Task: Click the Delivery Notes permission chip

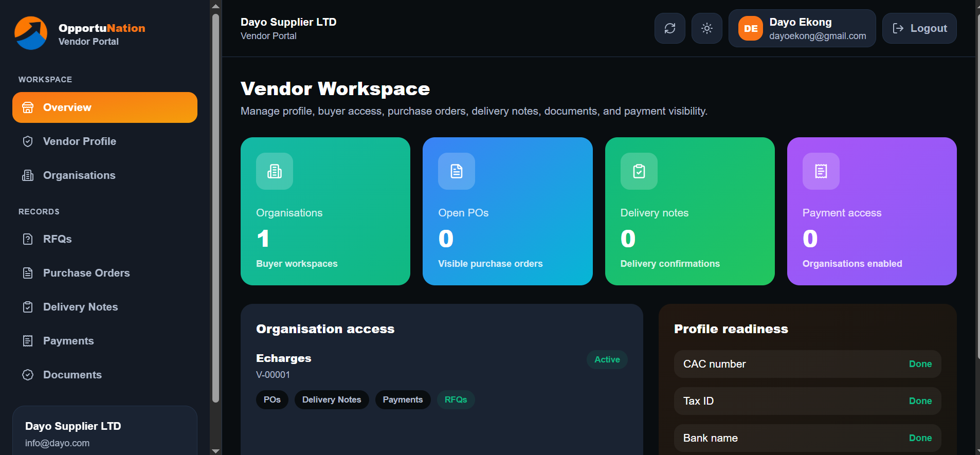Action: [332, 399]
